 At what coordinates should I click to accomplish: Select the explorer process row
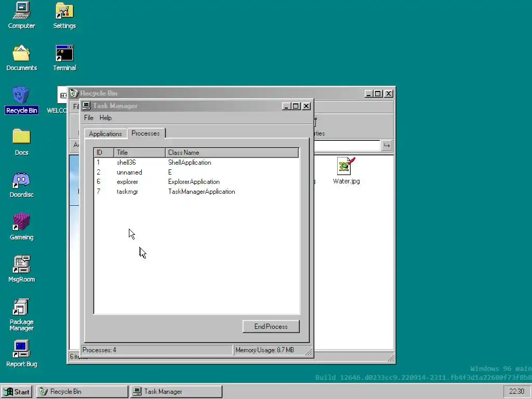pyautogui.click(x=196, y=182)
